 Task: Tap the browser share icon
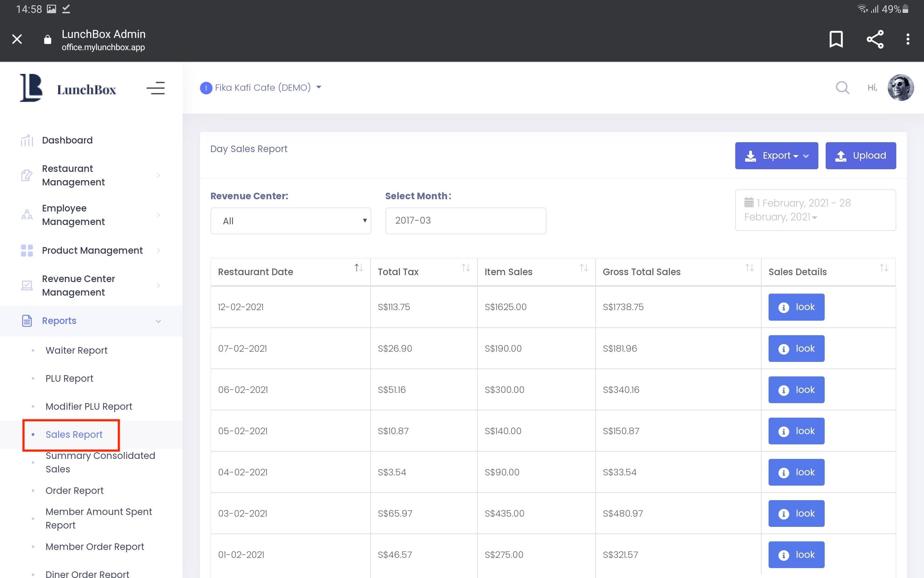coord(875,39)
